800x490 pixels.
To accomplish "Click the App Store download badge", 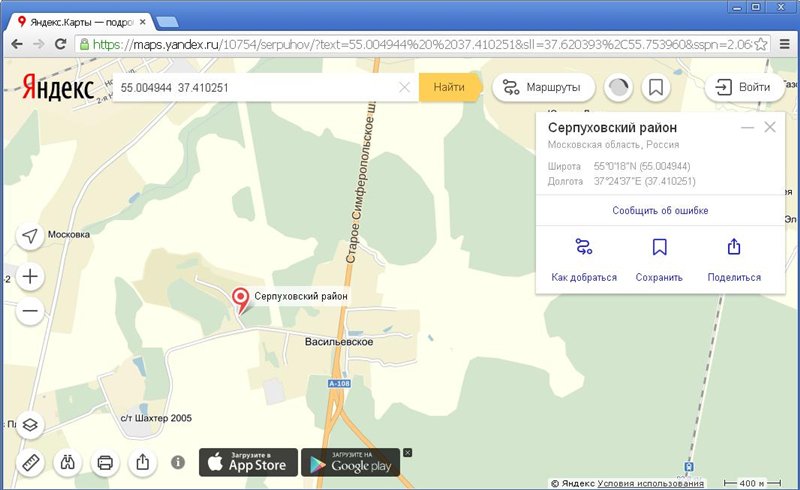I will click(x=248, y=462).
